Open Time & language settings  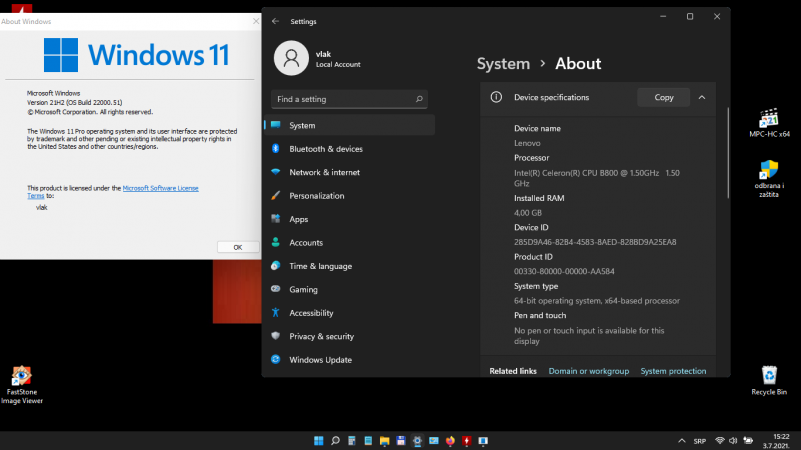pyautogui.click(x=349, y=266)
